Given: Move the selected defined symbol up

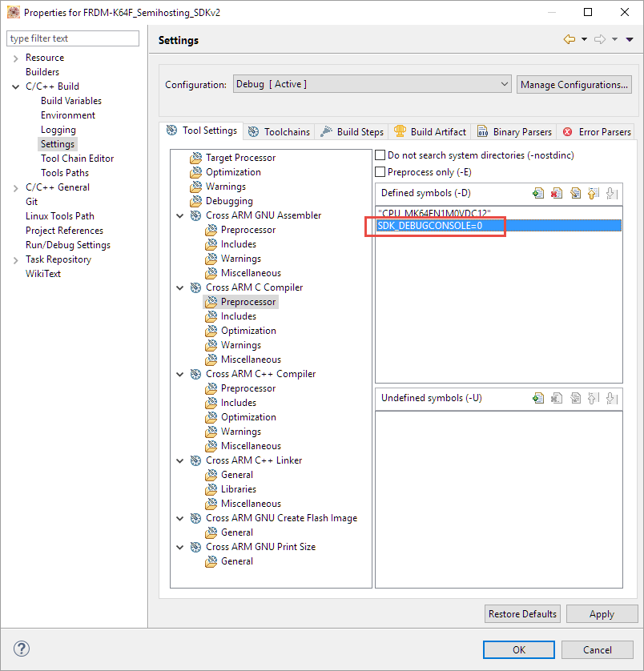Looking at the screenshot, I should pyautogui.click(x=594, y=193).
